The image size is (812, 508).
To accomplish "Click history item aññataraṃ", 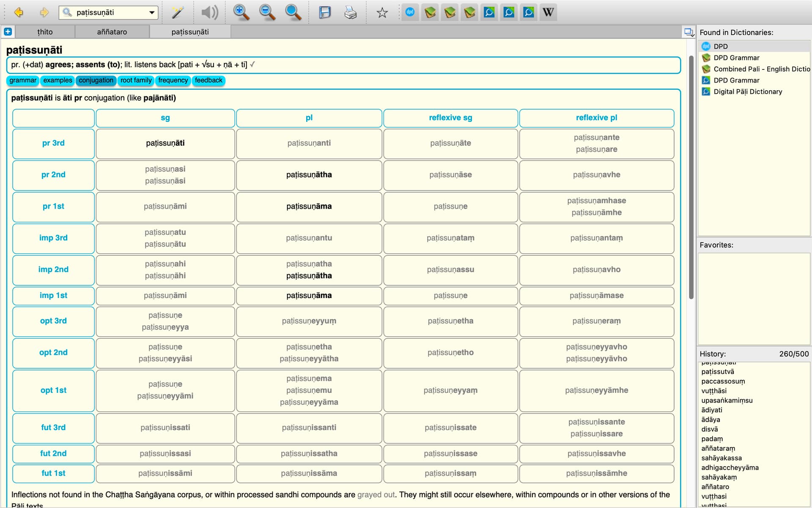I will coord(718,448).
